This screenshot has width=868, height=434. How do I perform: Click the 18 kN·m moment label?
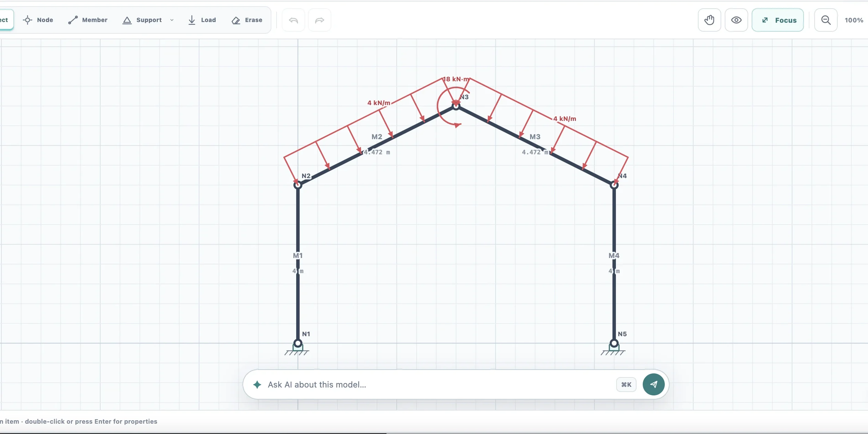coord(456,79)
